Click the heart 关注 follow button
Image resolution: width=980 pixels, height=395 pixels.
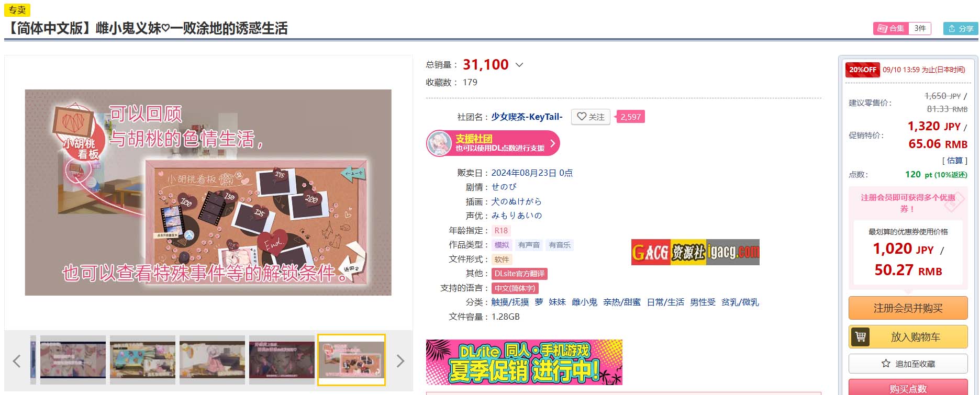591,117
